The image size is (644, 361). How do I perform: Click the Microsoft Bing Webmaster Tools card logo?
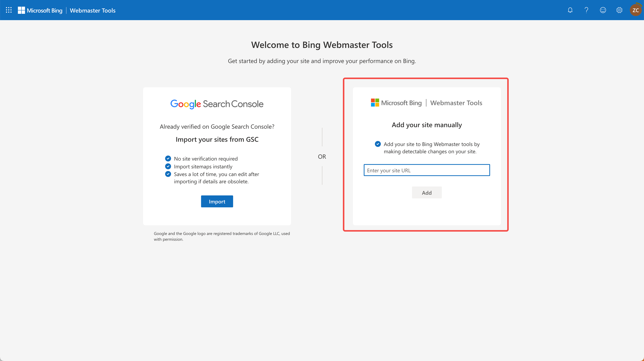(x=427, y=103)
